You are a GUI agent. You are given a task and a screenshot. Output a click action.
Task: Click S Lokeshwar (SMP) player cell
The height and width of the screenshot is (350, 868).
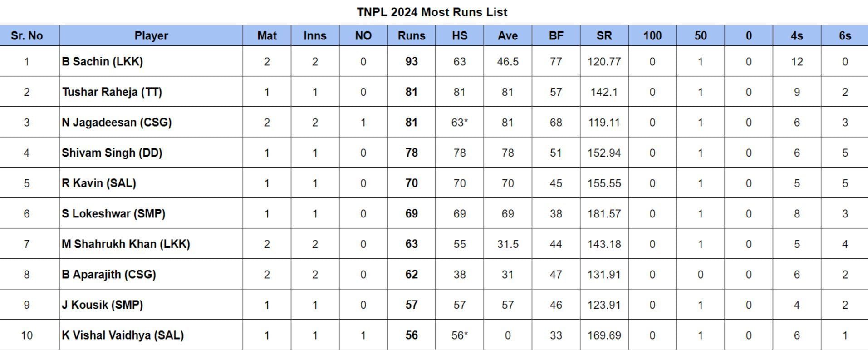(113, 214)
